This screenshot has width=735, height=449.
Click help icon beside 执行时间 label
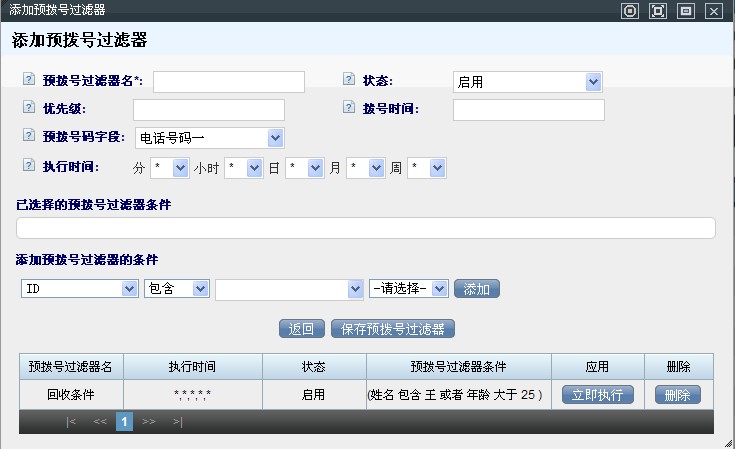27,166
